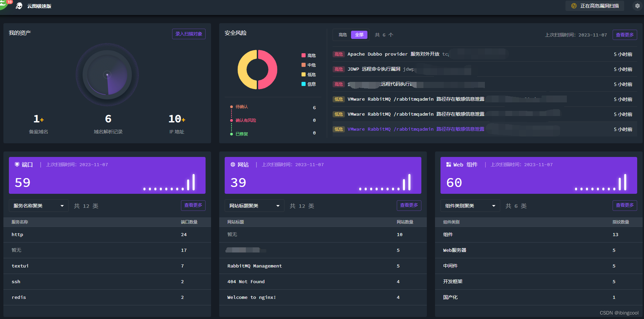644x319 pixels.
Task: Select the 组件 category row
Action: click(x=539, y=235)
